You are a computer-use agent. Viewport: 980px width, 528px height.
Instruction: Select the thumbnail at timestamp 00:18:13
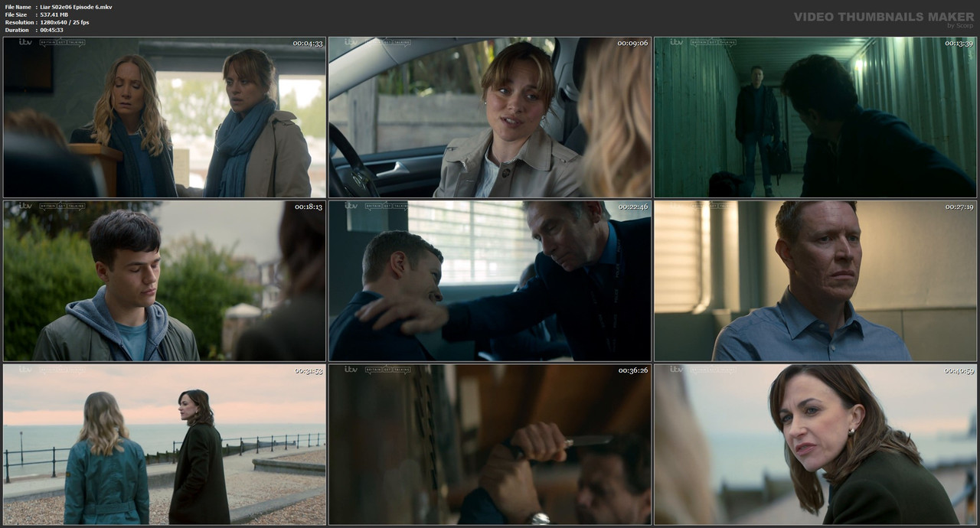[x=165, y=281]
